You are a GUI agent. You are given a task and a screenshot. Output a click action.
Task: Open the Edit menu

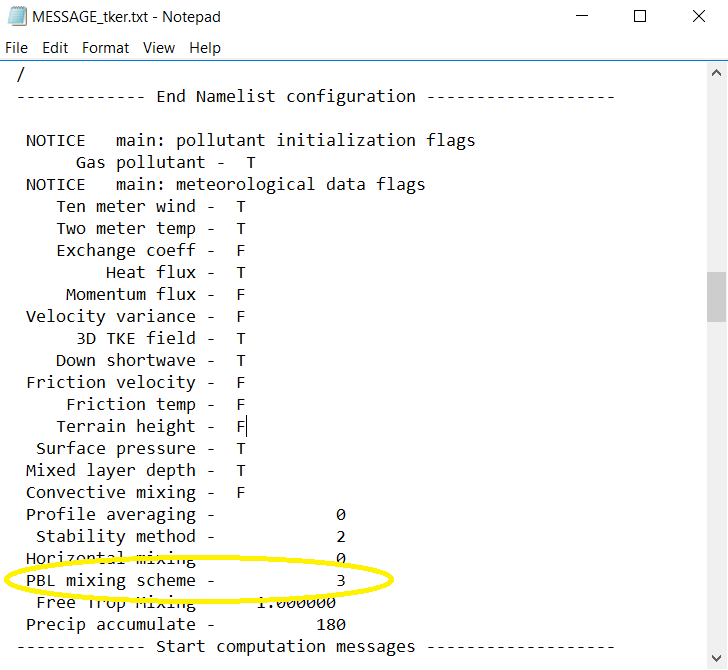[55, 48]
